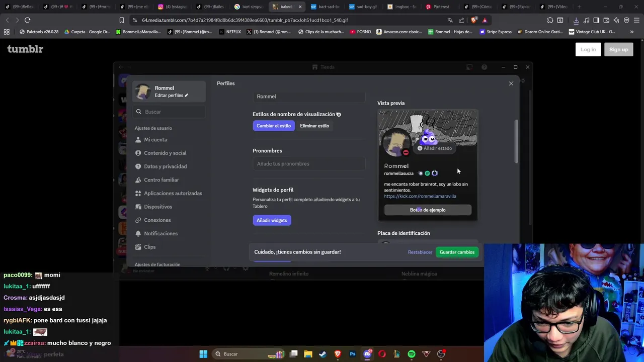The height and width of the screenshot is (362, 644).
Task: Go to Notificaciones settings
Action: tap(160, 233)
